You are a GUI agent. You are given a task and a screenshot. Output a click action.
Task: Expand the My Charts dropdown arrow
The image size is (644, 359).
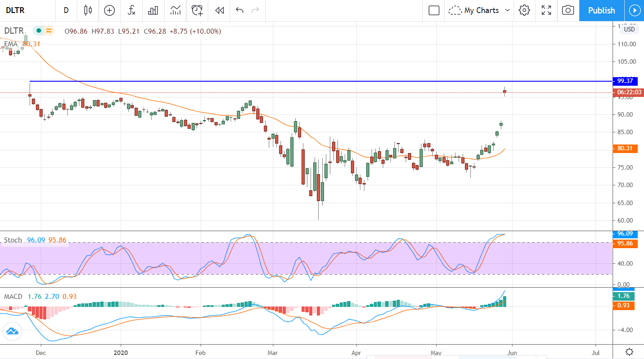508,10
